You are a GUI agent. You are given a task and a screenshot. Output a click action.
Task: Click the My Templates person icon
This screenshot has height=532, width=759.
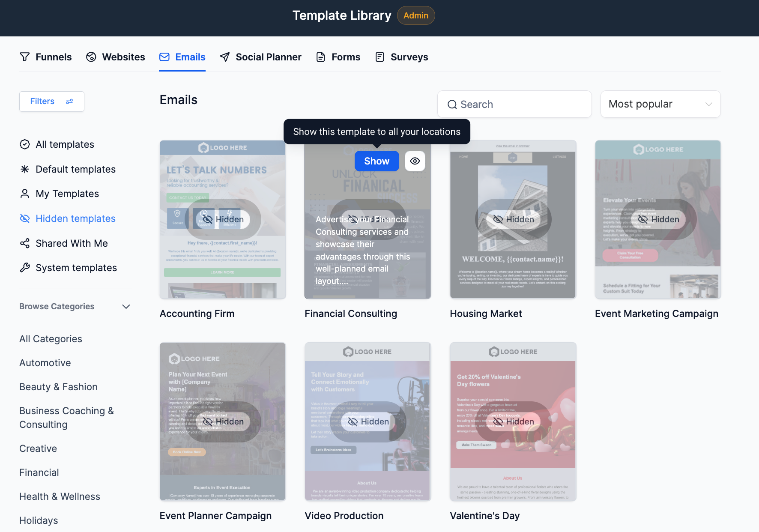25,194
